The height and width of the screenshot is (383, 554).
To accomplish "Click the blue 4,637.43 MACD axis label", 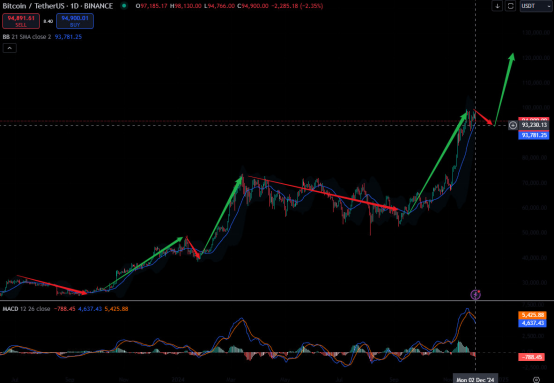I will [x=532, y=323].
